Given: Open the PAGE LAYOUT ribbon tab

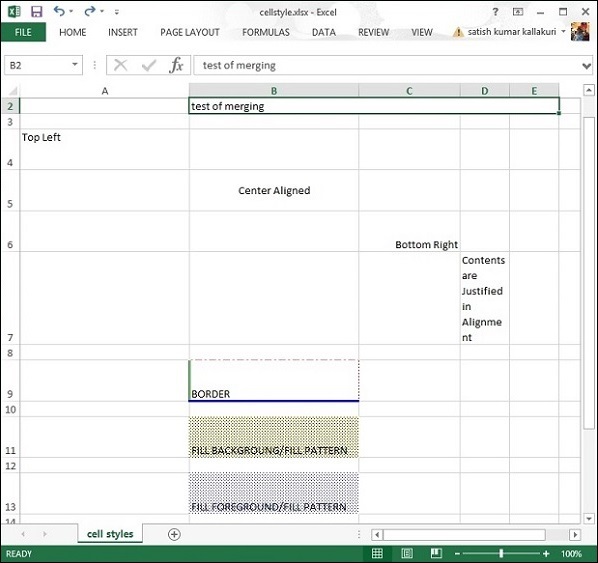Looking at the screenshot, I should (x=190, y=32).
